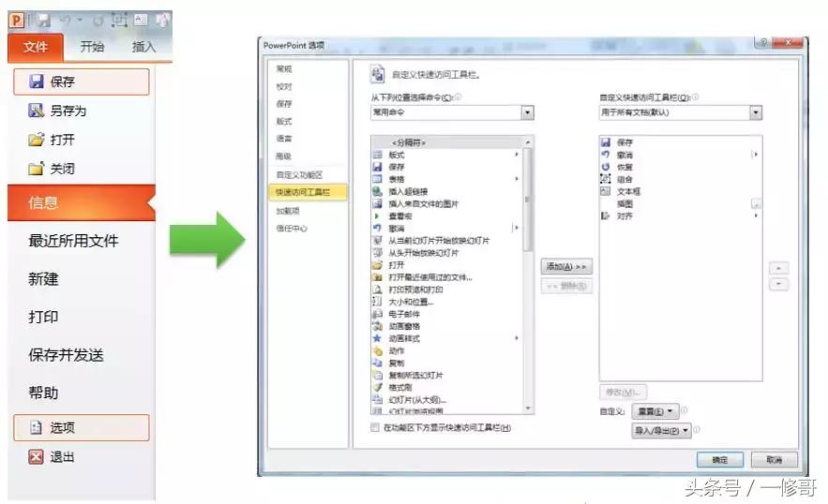Select the 动画窗格 command icon

point(377,326)
